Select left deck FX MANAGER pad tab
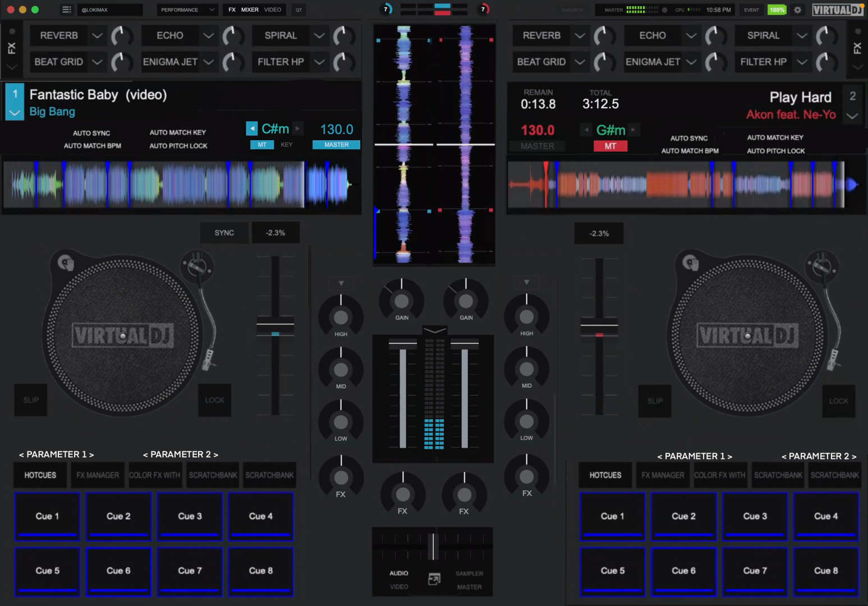Image resolution: width=868 pixels, height=606 pixels. tap(98, 475)
